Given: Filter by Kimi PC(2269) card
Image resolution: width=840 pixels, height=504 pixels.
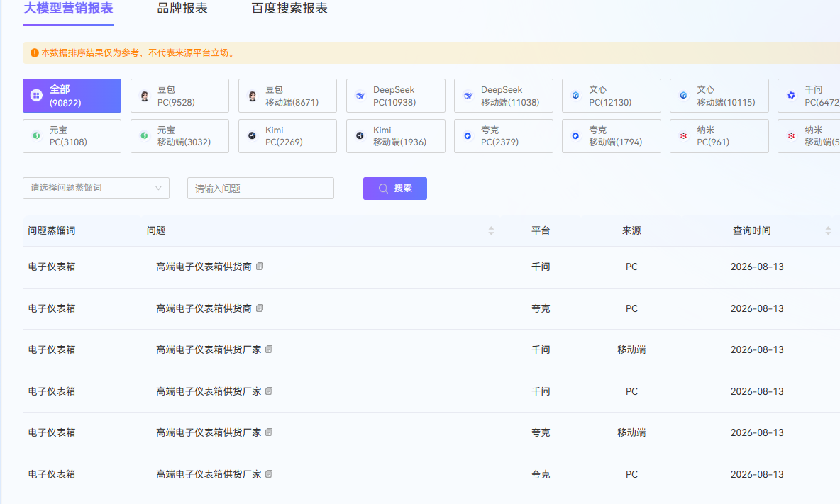Looking at the screenshot, I should (287, 136).
